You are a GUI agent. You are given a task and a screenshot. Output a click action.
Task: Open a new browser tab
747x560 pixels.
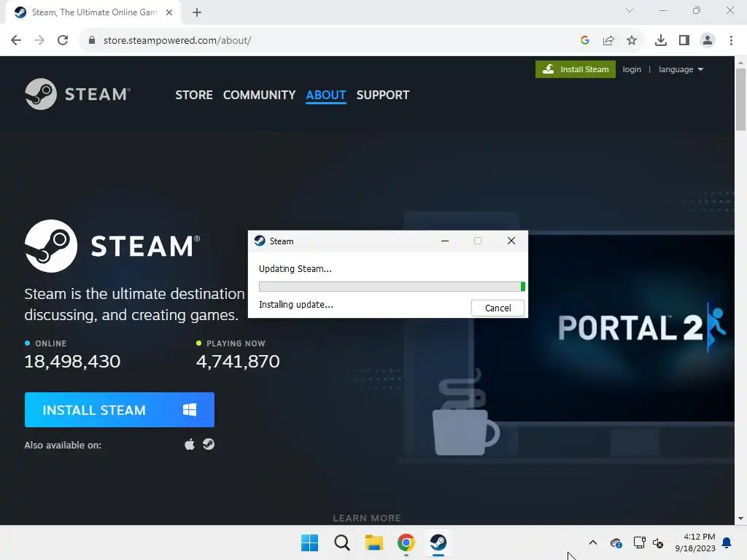coord(197,12)
